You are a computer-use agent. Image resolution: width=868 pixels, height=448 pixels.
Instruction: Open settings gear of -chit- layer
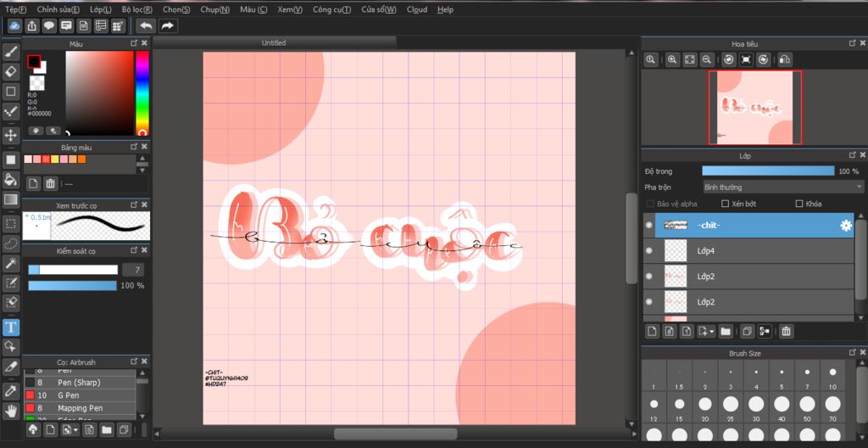(846, 226)
